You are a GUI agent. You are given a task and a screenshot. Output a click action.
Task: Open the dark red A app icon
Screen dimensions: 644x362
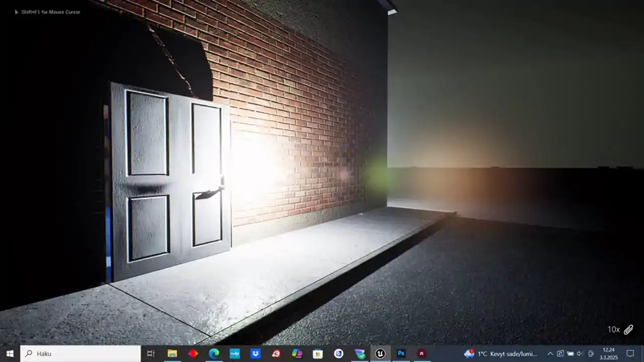422,353
